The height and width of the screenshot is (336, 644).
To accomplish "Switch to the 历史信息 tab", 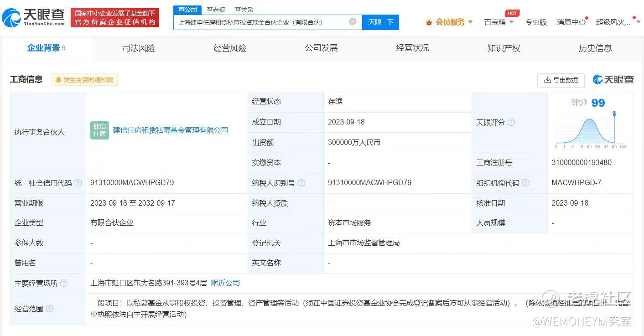I will pyautogui.click(x=595, y=48).
